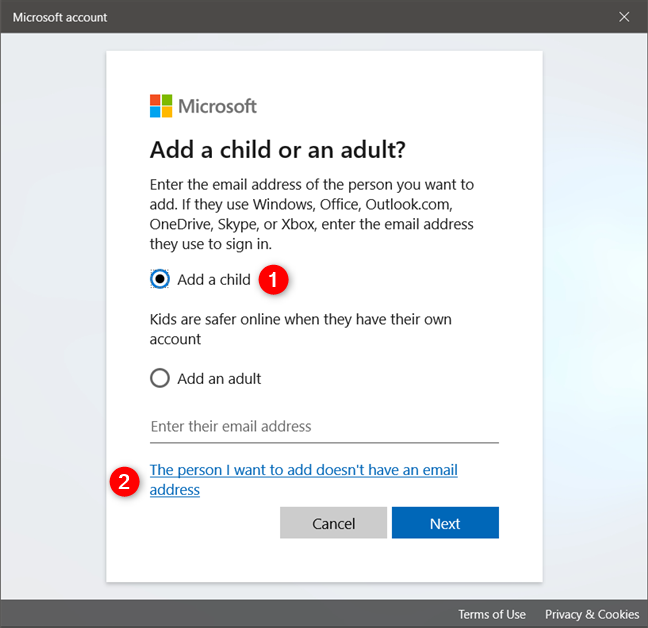This screenshot has width=648, height=628.
Task: Click the Microsoft account window title
Action: (60, 17)
